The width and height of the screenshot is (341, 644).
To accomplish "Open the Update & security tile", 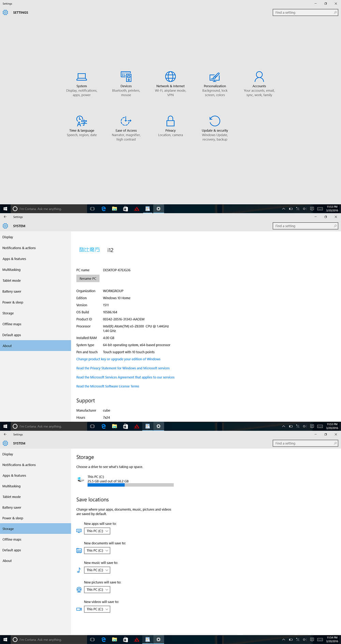I will point(215,128).
